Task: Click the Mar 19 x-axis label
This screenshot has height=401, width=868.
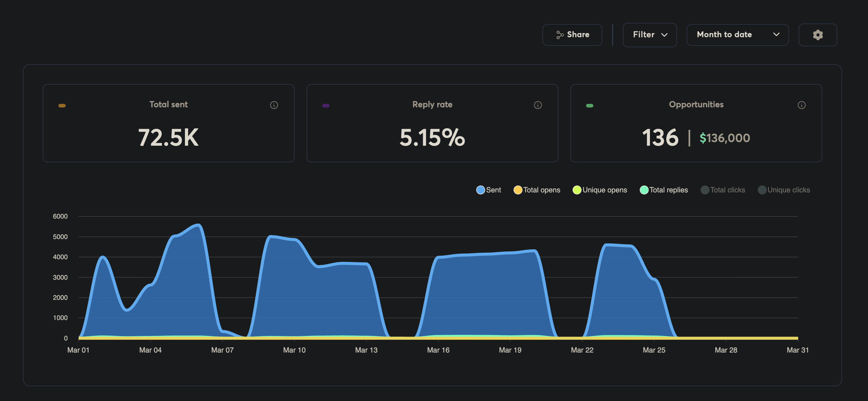Action: point(510,350)
